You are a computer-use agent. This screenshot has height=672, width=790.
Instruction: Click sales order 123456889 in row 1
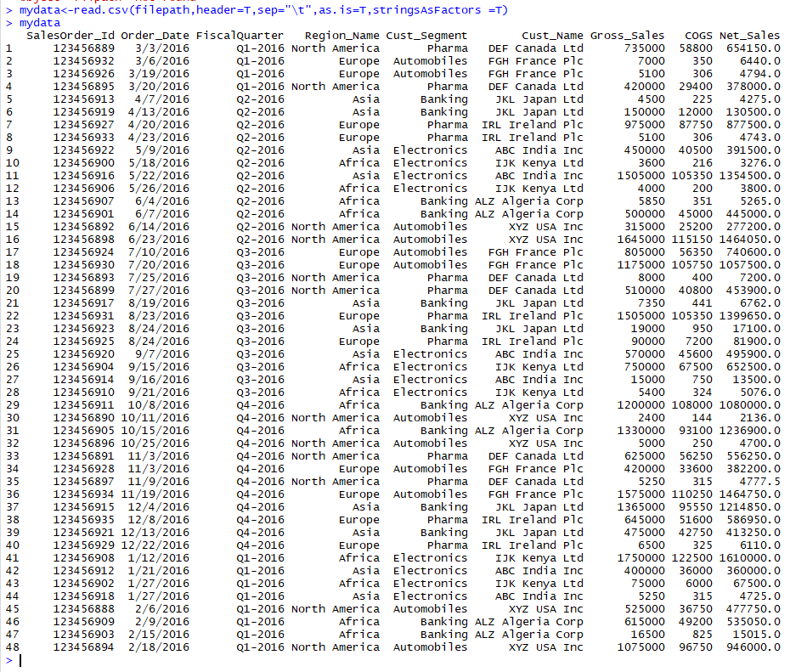pos(85,48)
